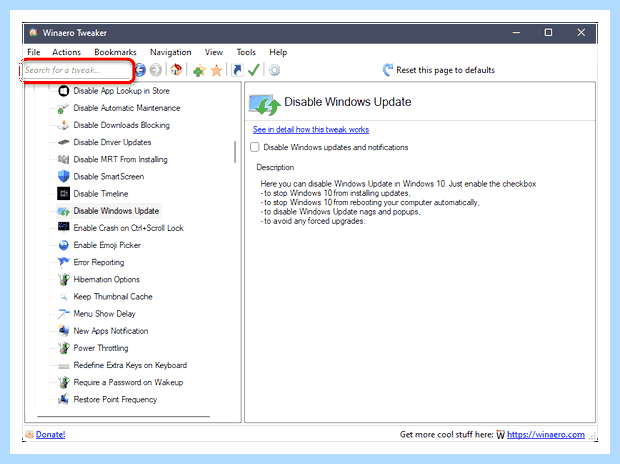Click the Disable SmartScreen shield icon

point(63,176)
